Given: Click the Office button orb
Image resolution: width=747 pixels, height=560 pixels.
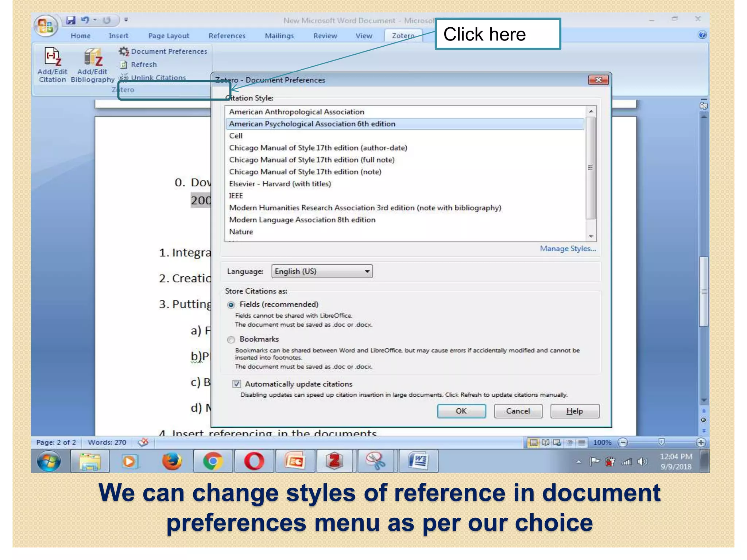Looking at the screenshot, I should [x=46, y=26].
